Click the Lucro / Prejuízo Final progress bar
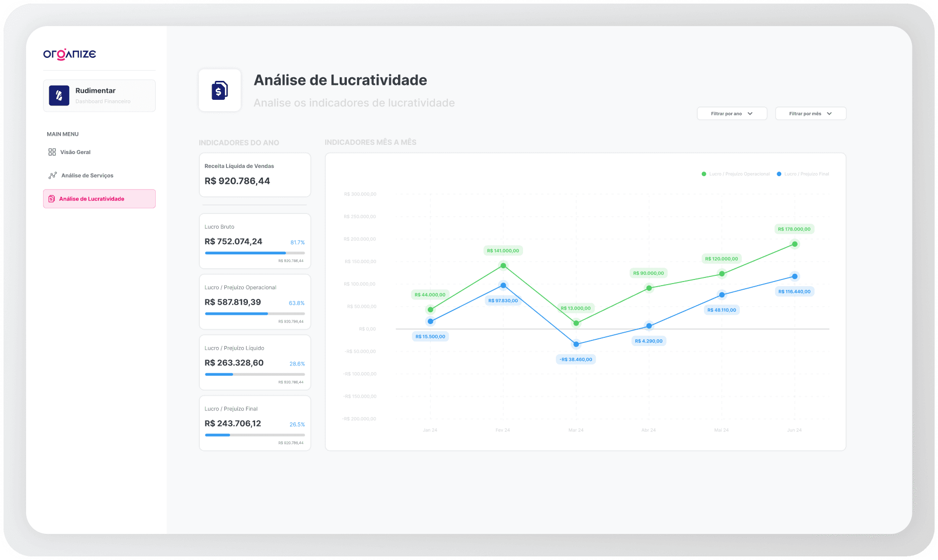The width and height of the screenshot is (938, 560). (x=255, y=435)
